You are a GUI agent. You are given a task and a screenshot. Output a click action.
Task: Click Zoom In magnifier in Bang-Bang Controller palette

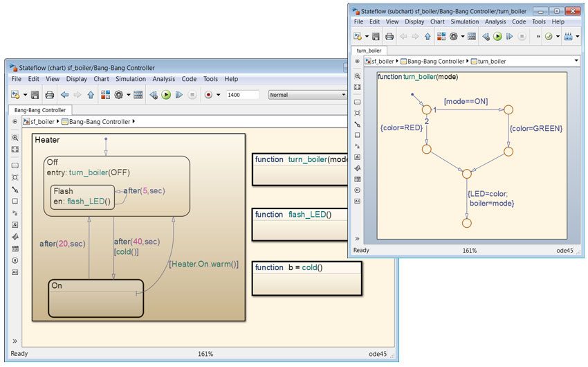[x=15, y=138]
